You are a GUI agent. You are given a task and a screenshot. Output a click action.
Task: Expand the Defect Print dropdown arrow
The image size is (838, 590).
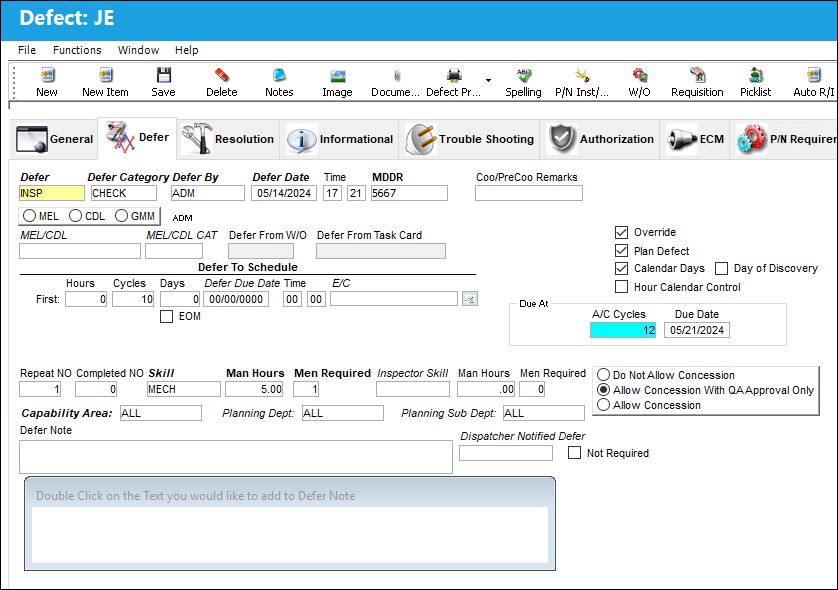pyautogui.click(x=488, y=80)
